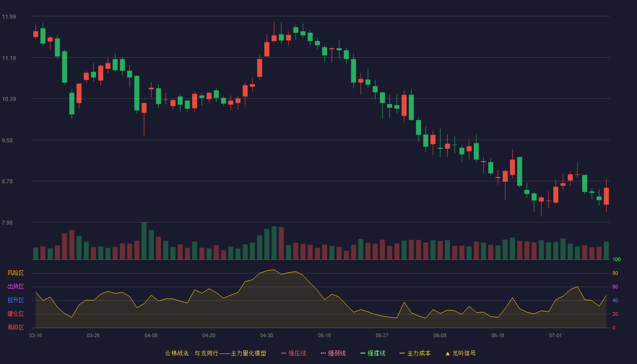The width and height of the screenshot is (637, 364).
Task: Hide the 强弱线 series via its label
Action: [337, 353]
